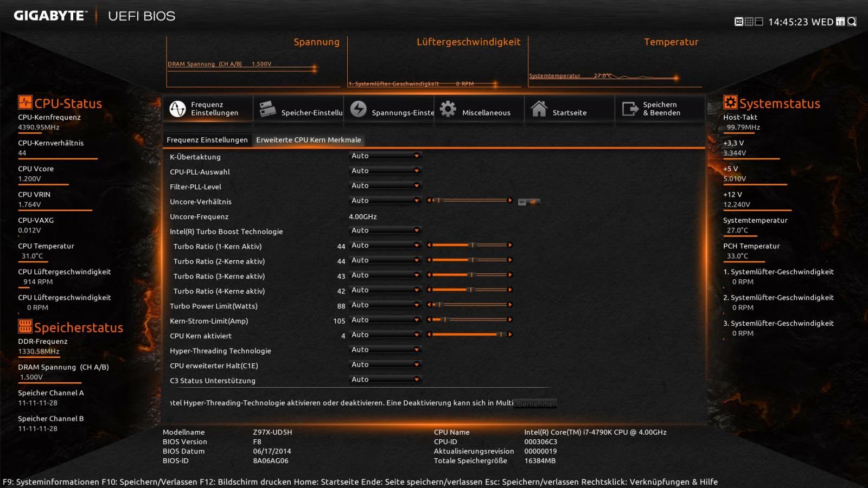Go to the Spannungs-Einstellungen tab
This screenshot has width=868, height=488.
click(x=389, y=108)
